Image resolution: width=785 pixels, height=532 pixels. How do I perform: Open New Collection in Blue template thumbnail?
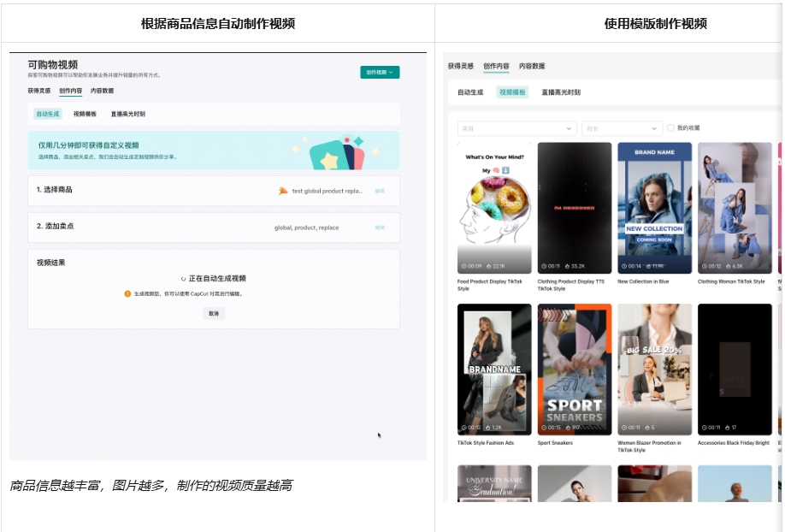(x=655, y=208)
